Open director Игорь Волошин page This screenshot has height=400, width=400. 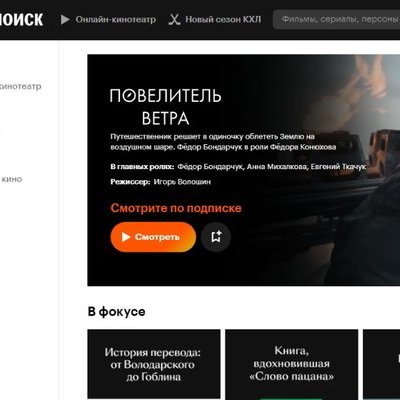[x=182, y=182]
